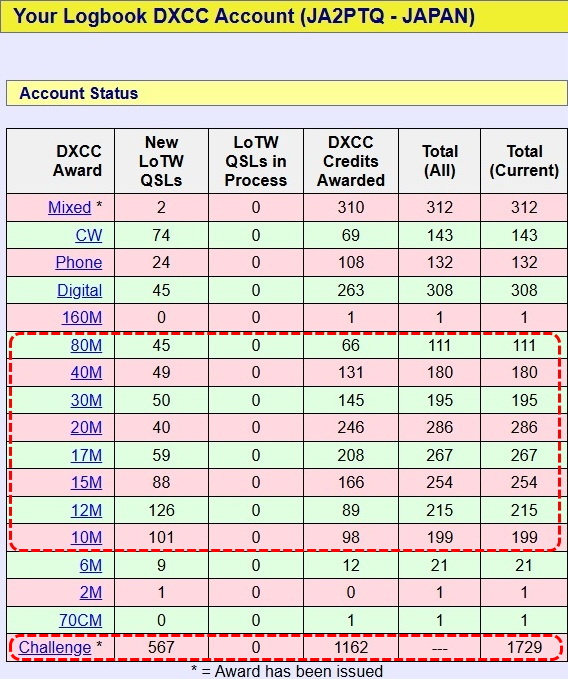Select the 24 New QSLs cell in Phone row
Viewport: 568px width, 679px height.
point(161,262)
